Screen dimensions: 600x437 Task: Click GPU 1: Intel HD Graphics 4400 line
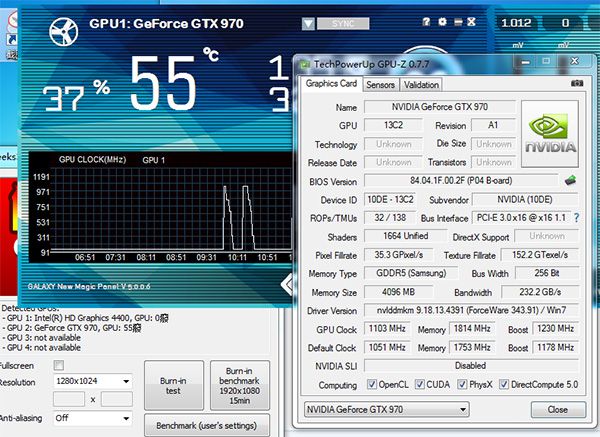85,318
